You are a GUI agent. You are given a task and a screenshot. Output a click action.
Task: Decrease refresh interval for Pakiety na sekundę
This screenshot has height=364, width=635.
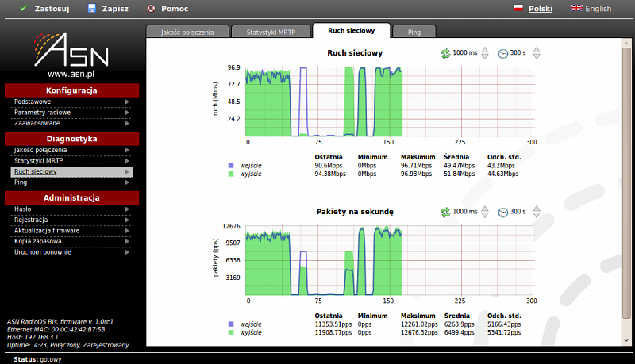coord(485,215)
